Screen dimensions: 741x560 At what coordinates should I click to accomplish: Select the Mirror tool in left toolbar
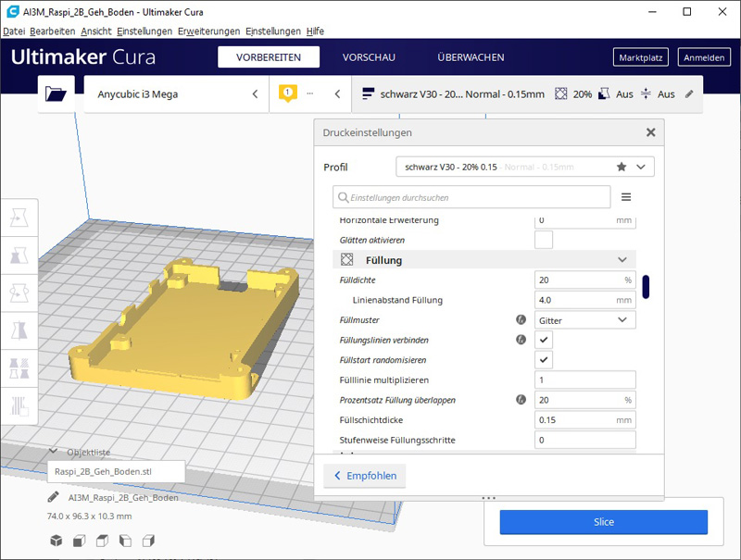19,330
